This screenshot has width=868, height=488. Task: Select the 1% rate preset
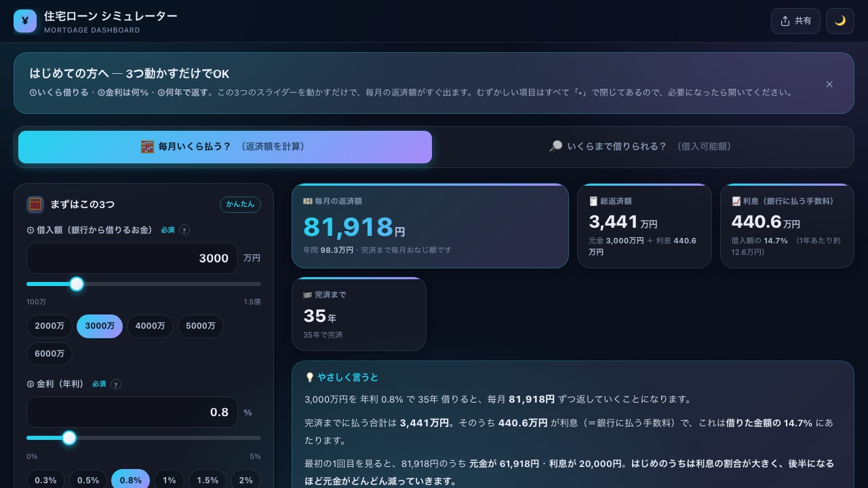tap(170, 480)
